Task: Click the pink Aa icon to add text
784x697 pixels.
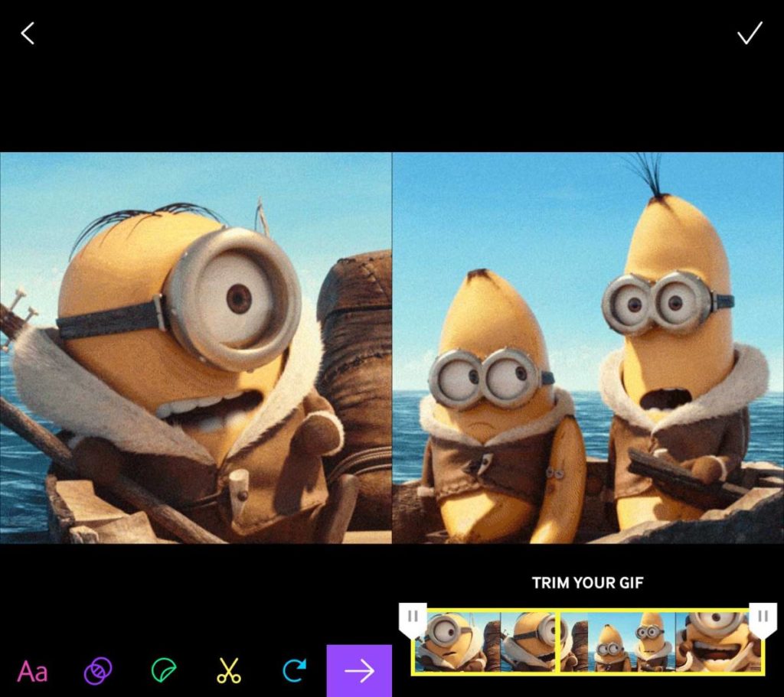Action: point(32,670)
